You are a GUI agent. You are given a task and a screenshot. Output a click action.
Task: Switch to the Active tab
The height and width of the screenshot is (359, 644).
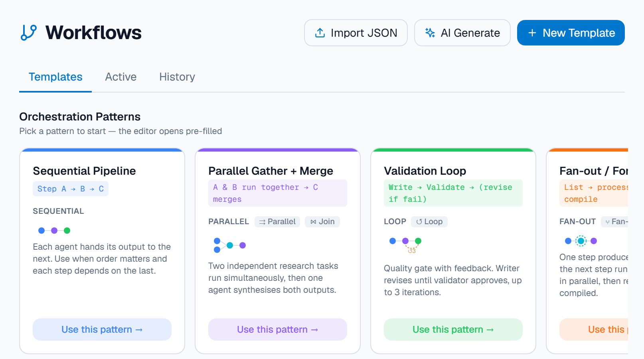point(121,77)
